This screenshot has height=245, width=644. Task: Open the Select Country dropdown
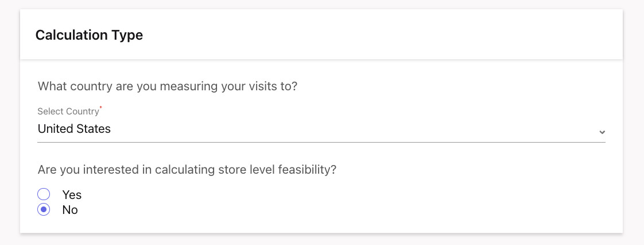pos(320,129)
